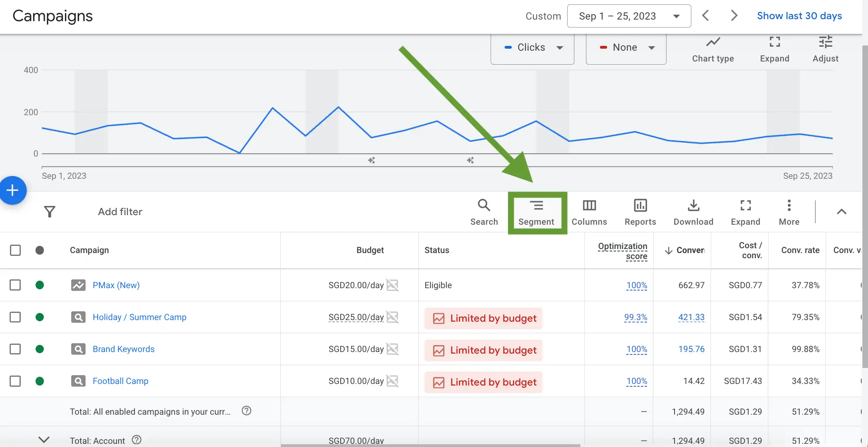Click help icon beside Total: Account
The image size is (868, 447).
(136, 440)
